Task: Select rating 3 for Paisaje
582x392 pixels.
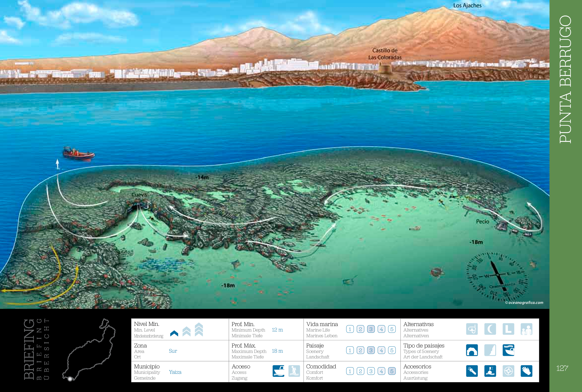Action: tap(370, 350)
